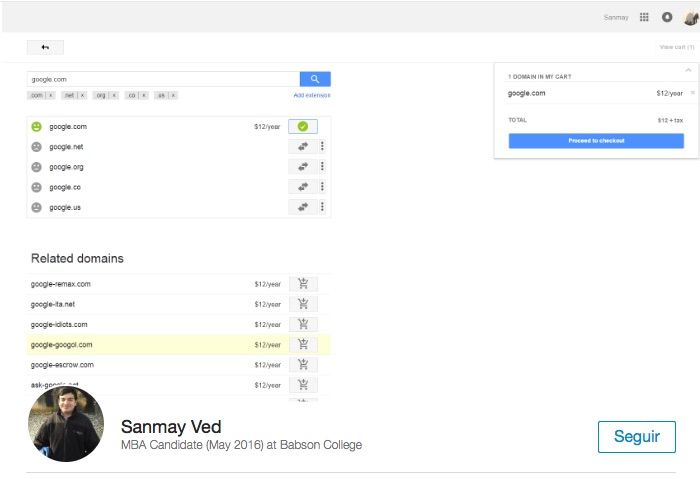Image resolution: width=700 pixels, height=479 pixels.
Task: Open more options menu for google.us
Action: click(x=322, y=207)
